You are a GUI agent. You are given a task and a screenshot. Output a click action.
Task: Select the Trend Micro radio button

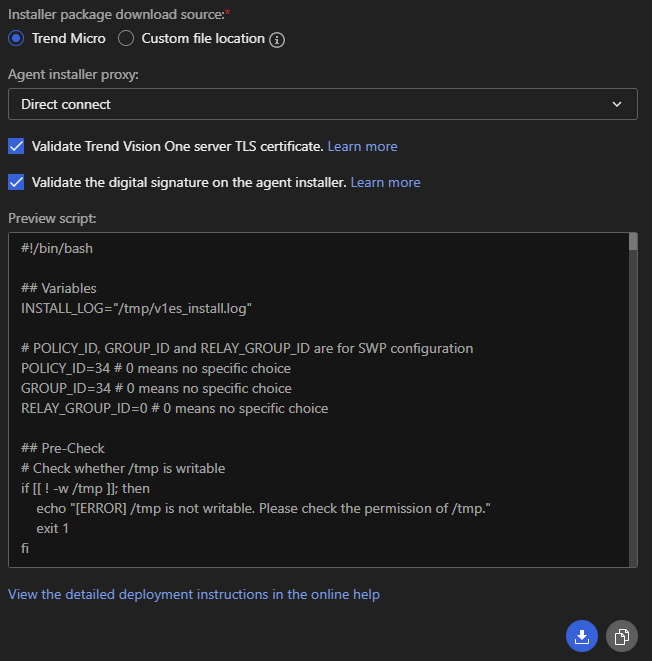click(x=16, y=38)
